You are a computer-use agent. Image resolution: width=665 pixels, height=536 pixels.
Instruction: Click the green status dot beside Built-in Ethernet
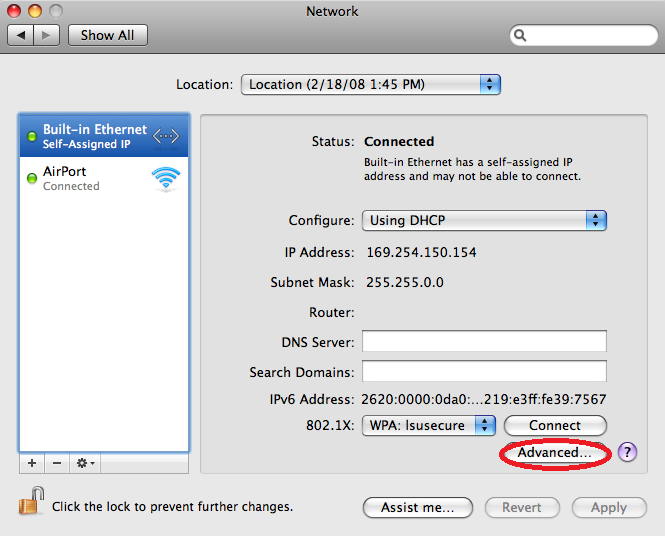(x=32, y=136)
